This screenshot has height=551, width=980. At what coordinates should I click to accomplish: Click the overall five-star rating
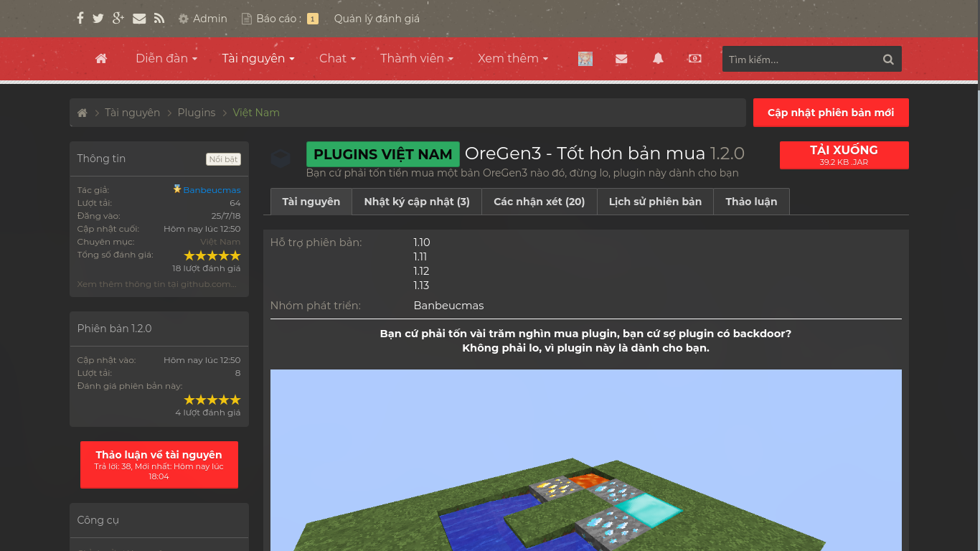(x=212, y=255)
